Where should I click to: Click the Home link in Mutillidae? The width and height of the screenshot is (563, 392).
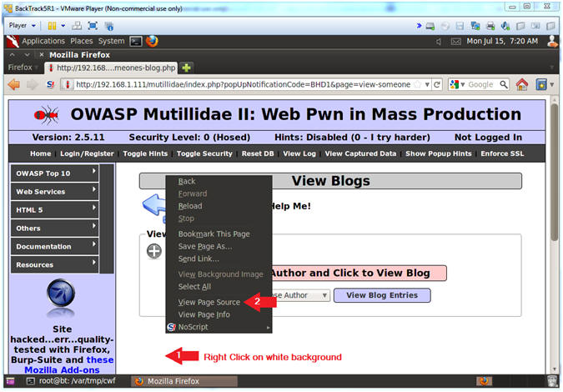pos(41,153)
